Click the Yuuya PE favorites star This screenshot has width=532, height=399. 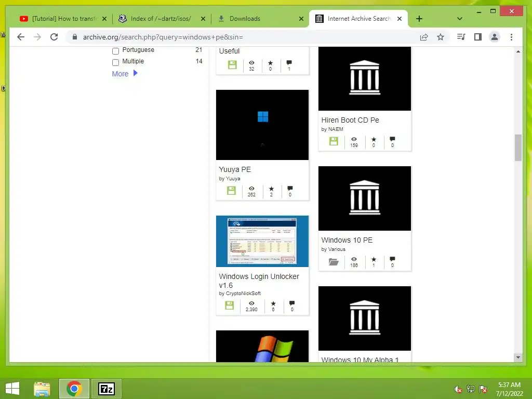pyautogui.click(x=271, y=189)
